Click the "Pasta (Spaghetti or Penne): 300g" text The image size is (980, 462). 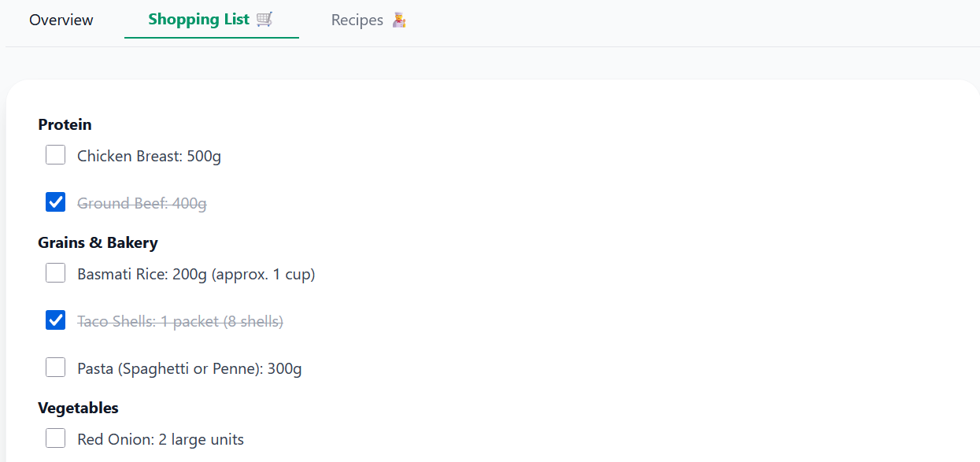tap(189, 368)
